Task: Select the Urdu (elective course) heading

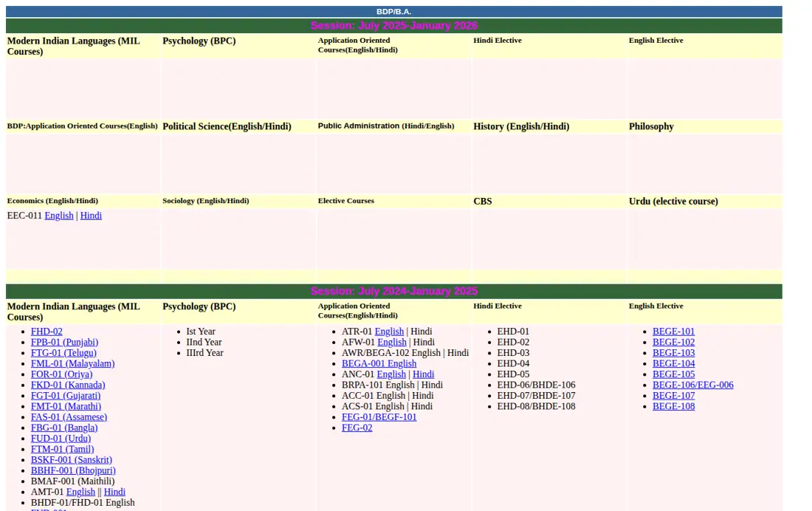Action: point(673,201)
